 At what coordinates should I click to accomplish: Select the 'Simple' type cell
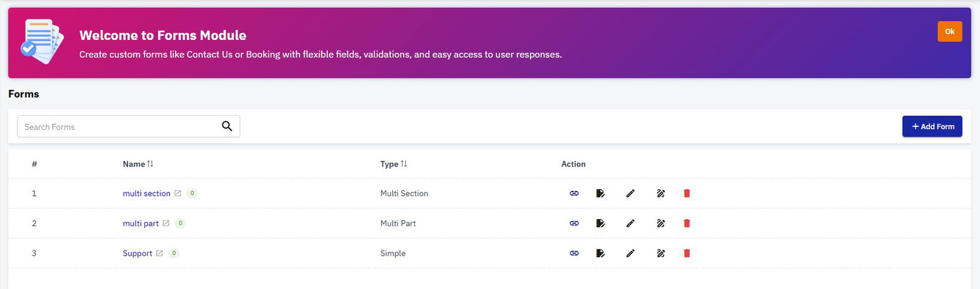393,253
